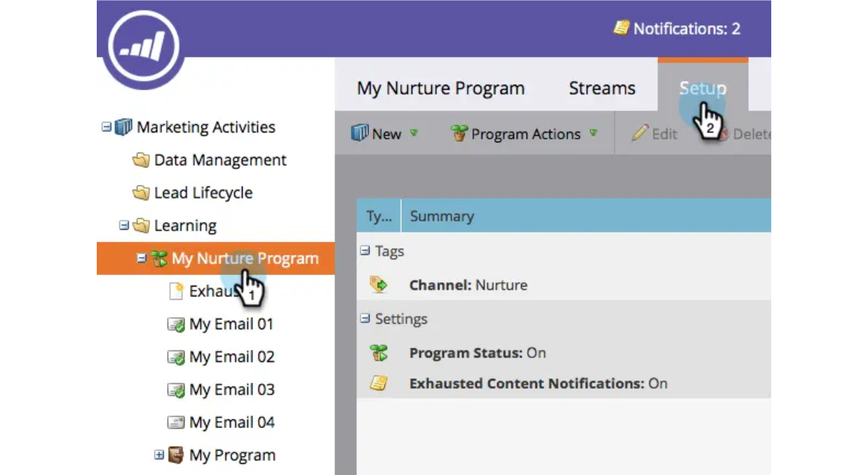
Task: Open the Notifications: 2 link
Action: tap(677, 29)
